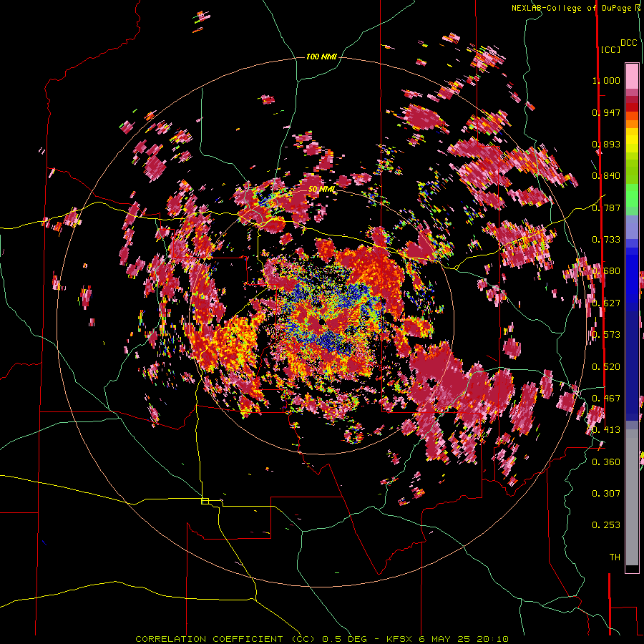Click the [CC] legend title
The width and height of the screenshot is (644, 644).
[x=610, y=49]
